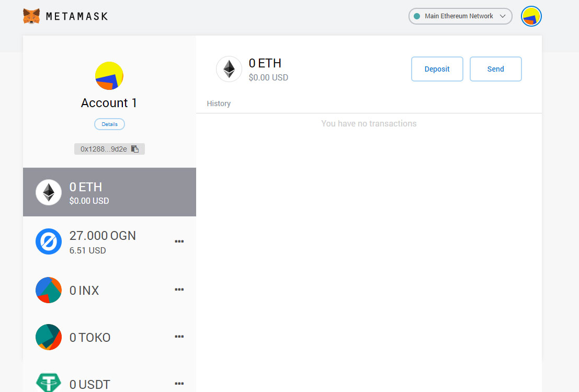Click the OGN token icon
This screenshot has height=392, width=579.
(48, 241)
